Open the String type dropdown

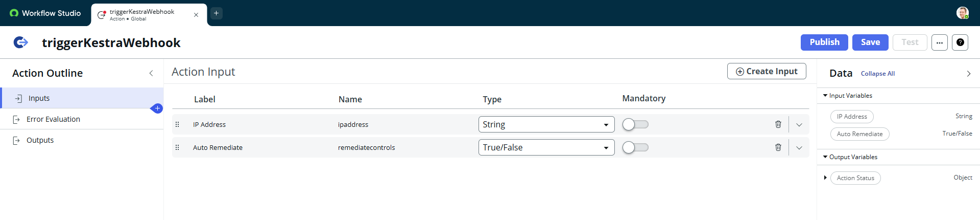point(546,124)
